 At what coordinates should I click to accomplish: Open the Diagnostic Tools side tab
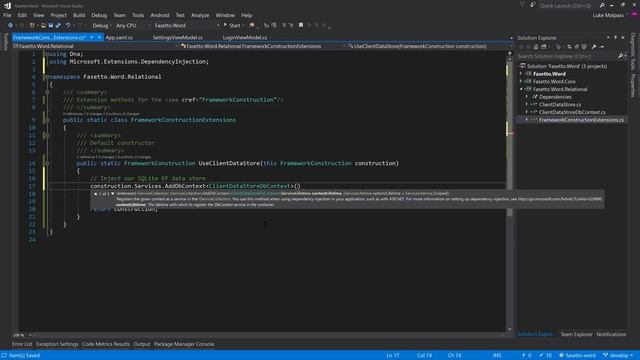[x=633, y=51]
